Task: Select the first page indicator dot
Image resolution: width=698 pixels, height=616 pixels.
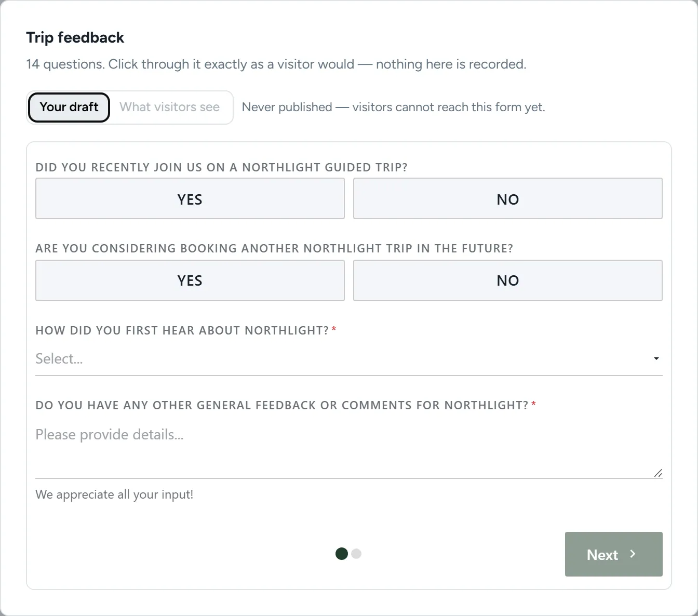Action: [x=342, y=554]
